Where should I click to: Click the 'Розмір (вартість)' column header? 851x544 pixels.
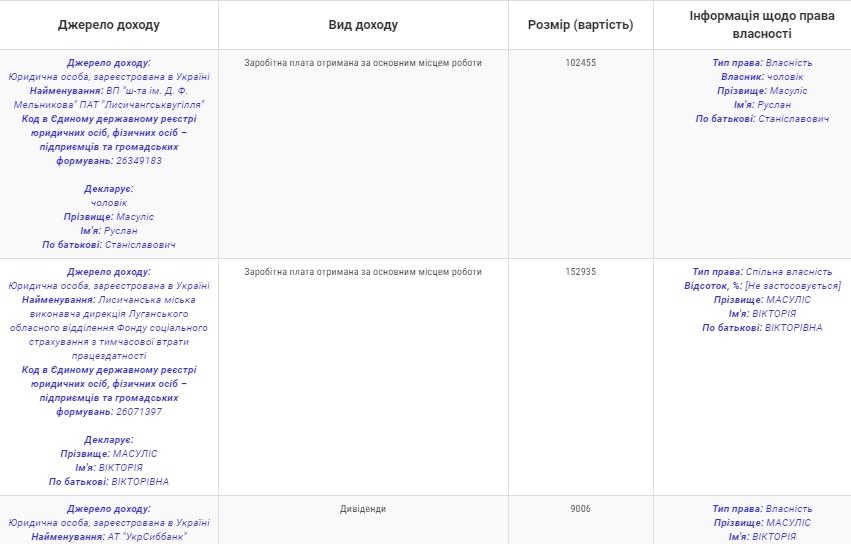point(580,25)
